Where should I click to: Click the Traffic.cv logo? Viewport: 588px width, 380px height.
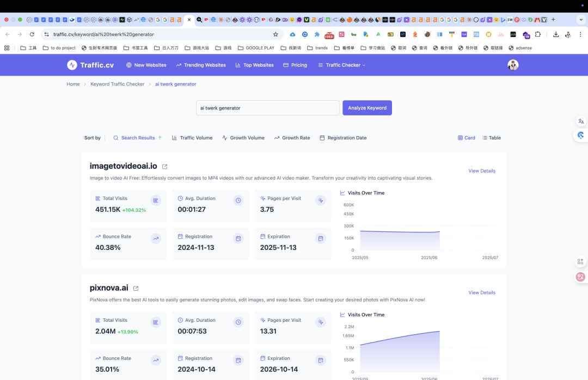click(x=90, y=65)
